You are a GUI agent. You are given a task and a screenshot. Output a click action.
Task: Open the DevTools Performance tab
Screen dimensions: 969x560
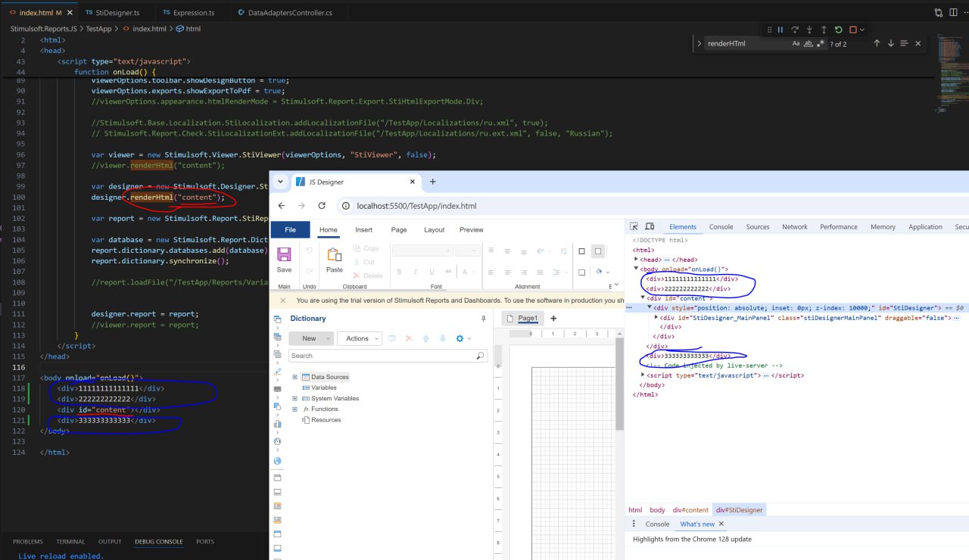pos(839,227)
